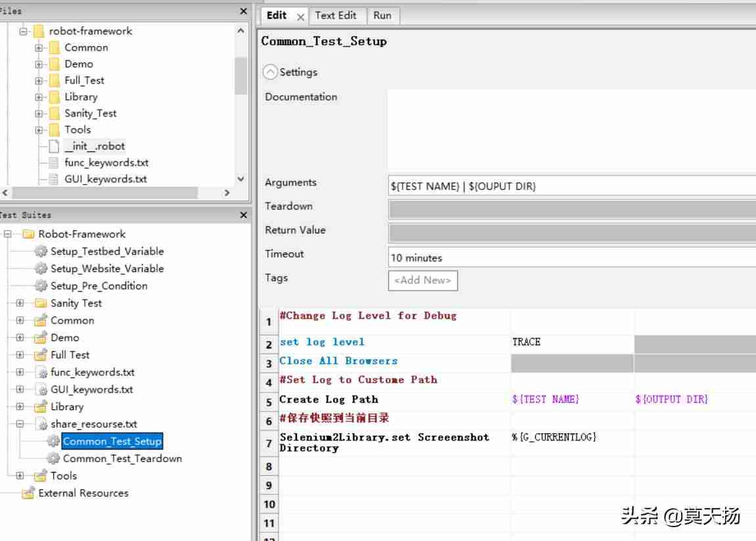Click the Setup_Pre_Condition gear icon
This screenshot has width=756, height=541.
pos(41,286)
